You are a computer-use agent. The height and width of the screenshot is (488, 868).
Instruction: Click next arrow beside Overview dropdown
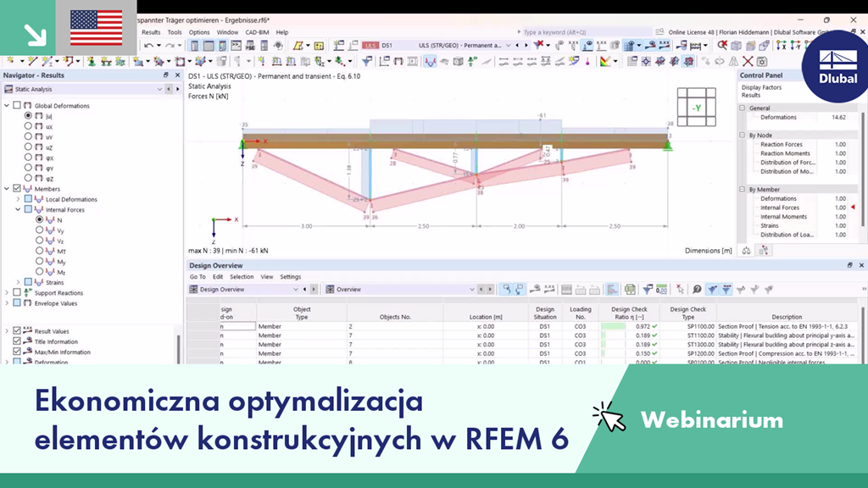click(x=490, y=290)
